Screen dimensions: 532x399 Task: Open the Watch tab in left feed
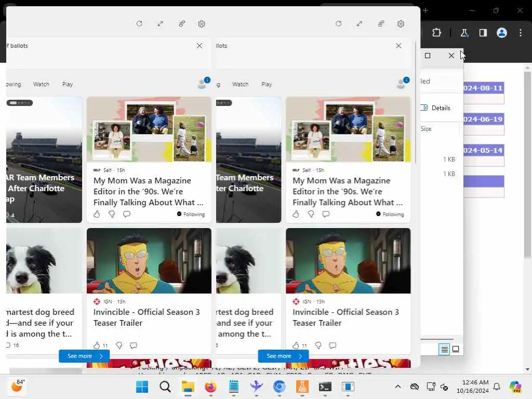click(x=41, y=84)
